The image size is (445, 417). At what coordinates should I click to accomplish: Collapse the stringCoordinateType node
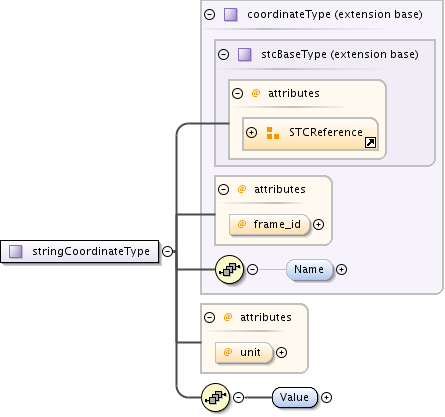pos(167,251)
